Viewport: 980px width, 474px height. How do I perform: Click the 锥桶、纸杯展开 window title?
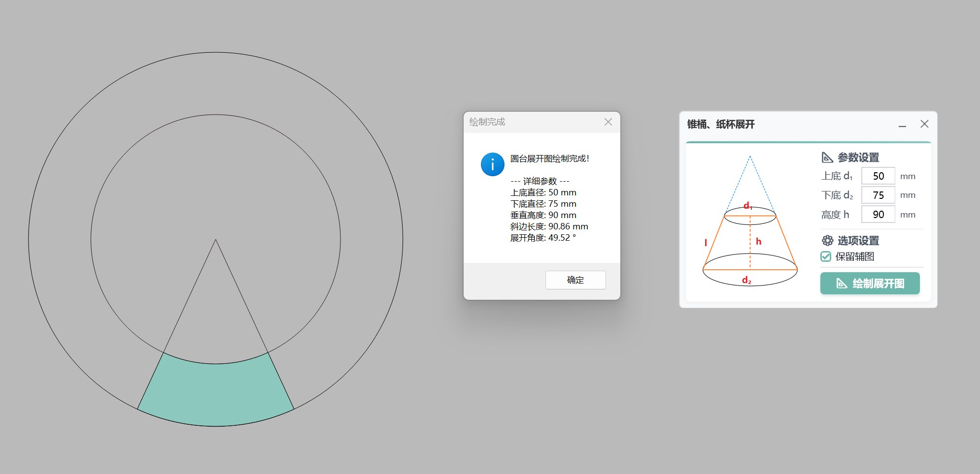click(721, 125)
